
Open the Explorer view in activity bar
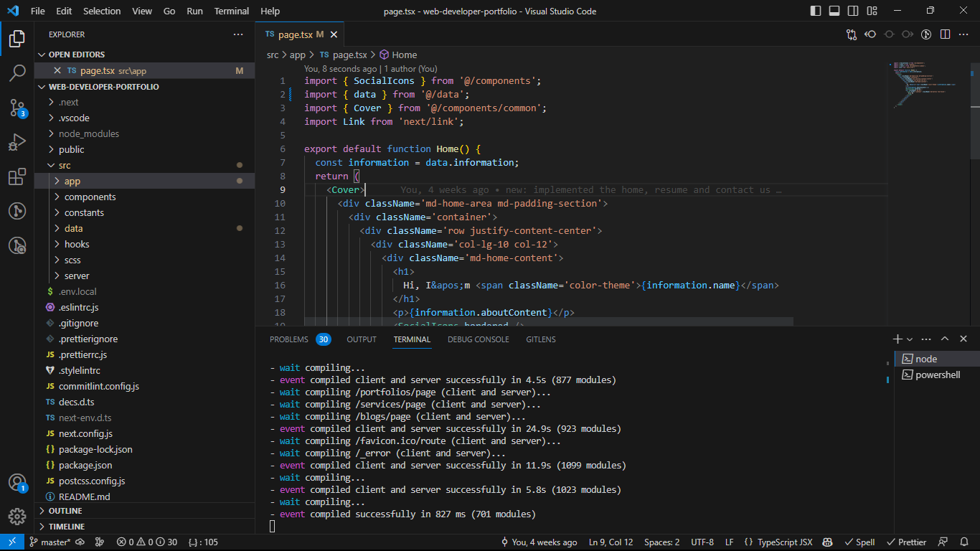tap(17, 39)
